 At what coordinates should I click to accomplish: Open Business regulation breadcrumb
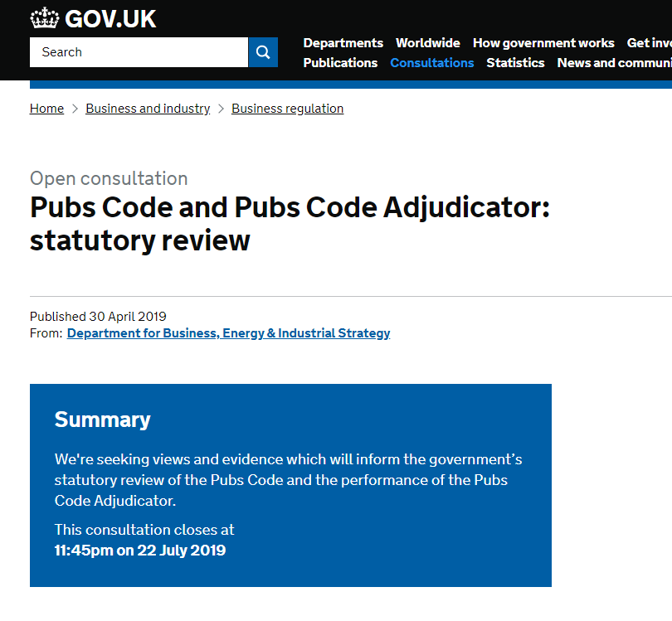point(288,109)
